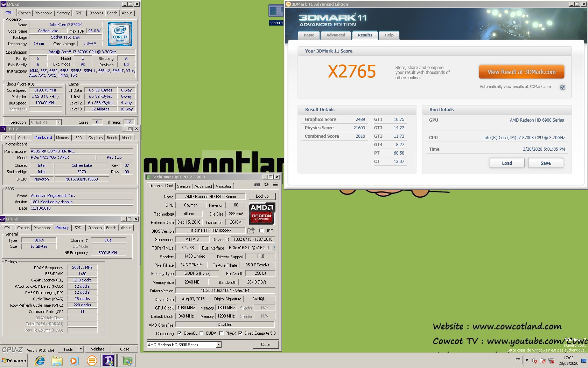
Task: Click the AMD Radeon Graphics logo in GPU-Z
Action: point(262,213)
